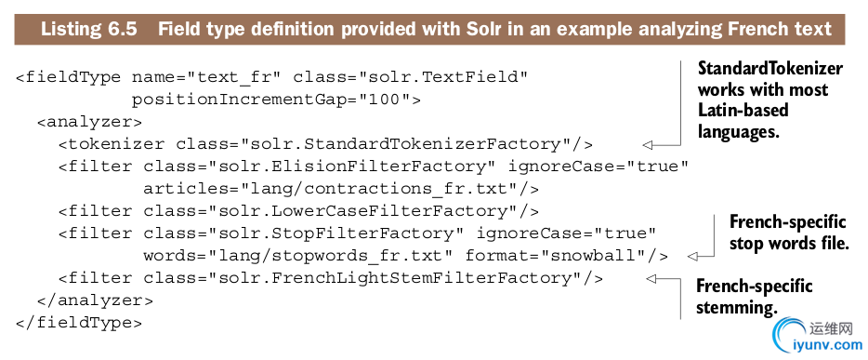Click the lang/stopwords_fr.txt words attribute

[x=298, y=256]
